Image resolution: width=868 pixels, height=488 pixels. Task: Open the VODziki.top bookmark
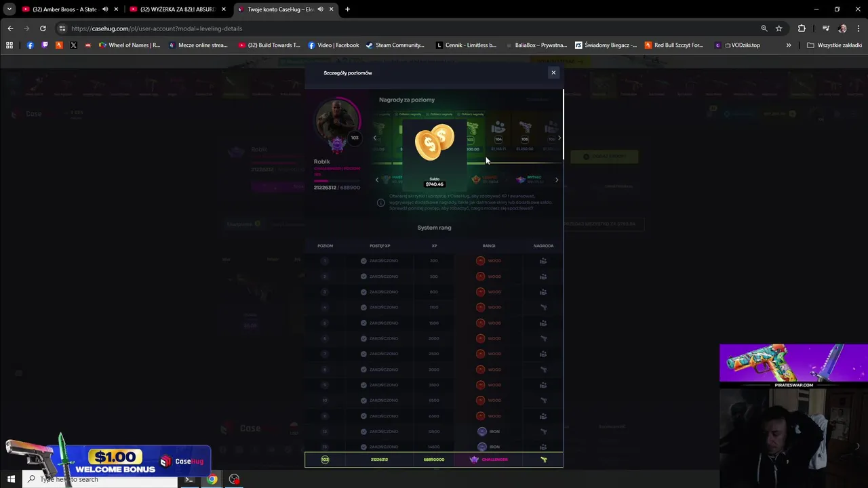(x=737, y=45)
